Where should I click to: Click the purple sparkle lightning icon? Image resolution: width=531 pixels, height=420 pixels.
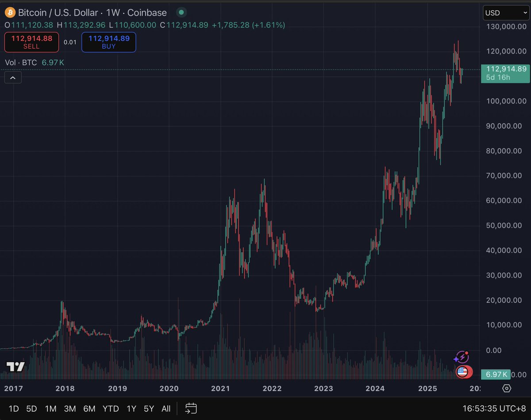(x=462, y=357)
